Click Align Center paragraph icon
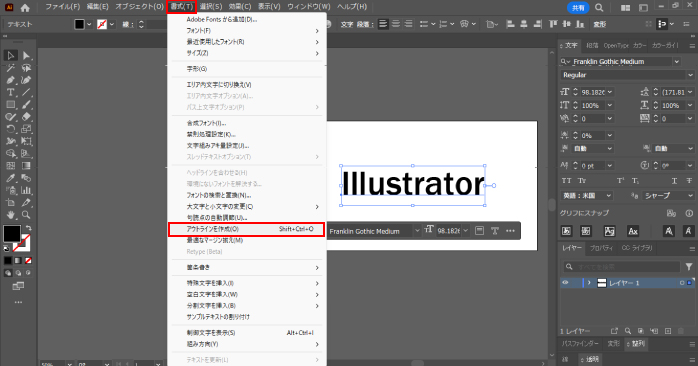Screen dimensions: 698x366 (396, 24)
